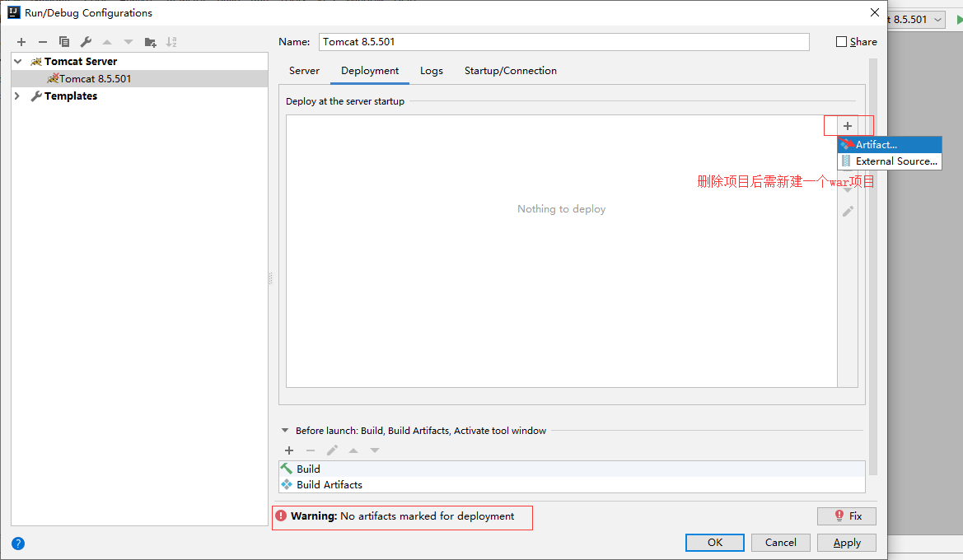The width and height of the screenshot is (963, 560).
Task: Add a new run configuration
Action: coord(21,41)
